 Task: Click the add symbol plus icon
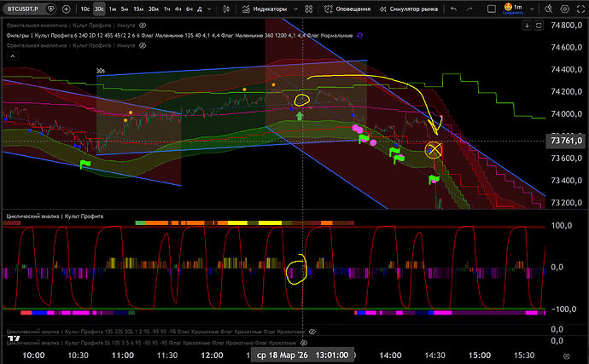point(66,9)
